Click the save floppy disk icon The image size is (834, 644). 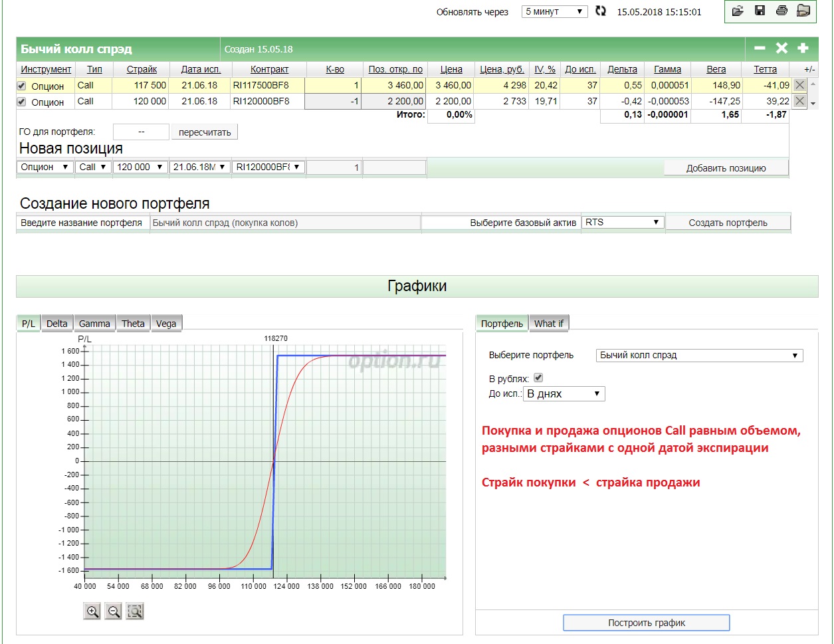pyautogui.click(x=760, y=11)
